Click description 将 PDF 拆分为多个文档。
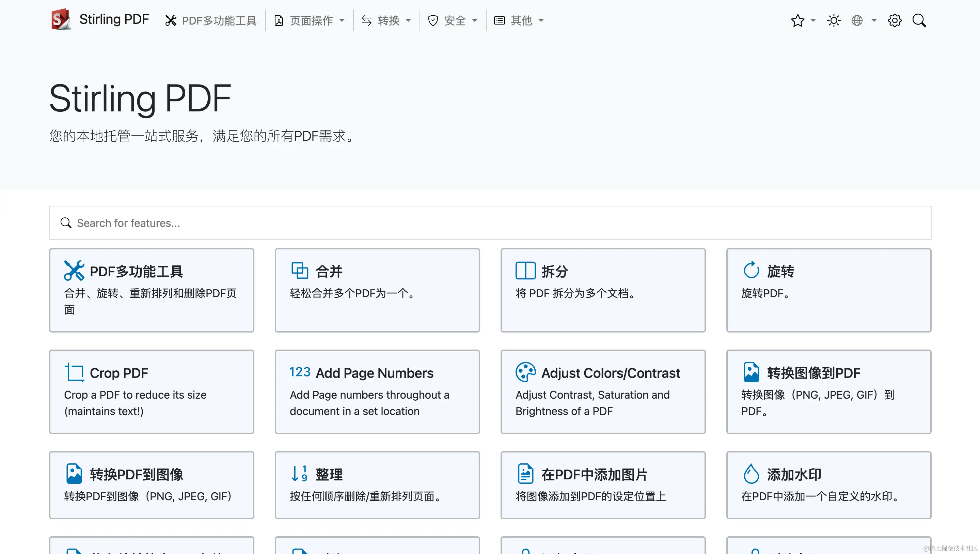Viewport: 980px width, 554px height. coord(576,293)
